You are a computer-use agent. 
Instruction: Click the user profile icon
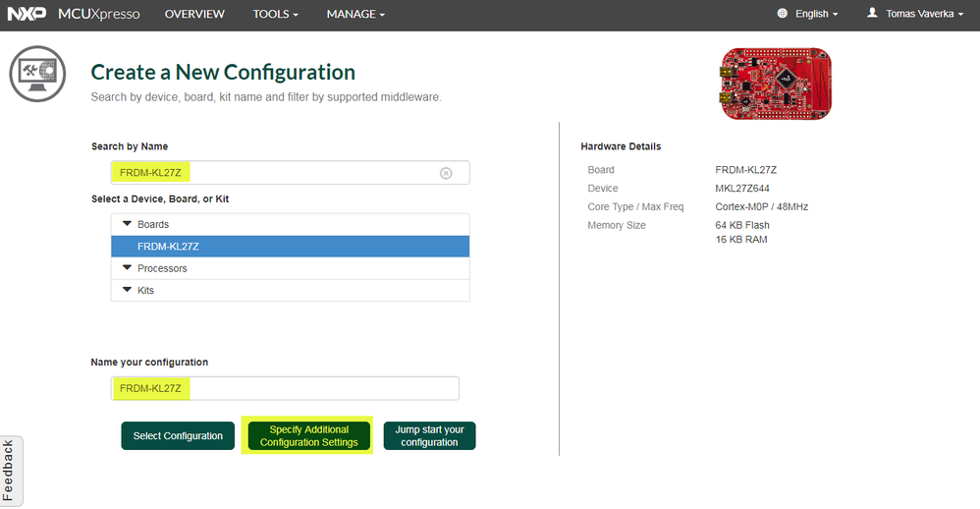[872, 13]
